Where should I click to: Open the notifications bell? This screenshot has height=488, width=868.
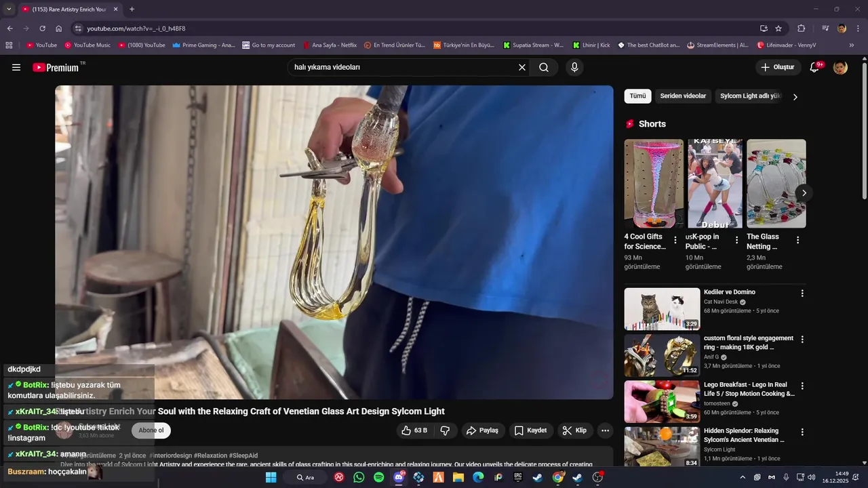pyautogui.click(x=815, y=67)
